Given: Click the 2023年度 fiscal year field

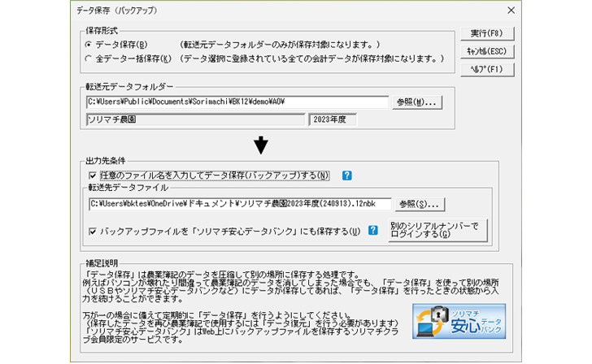Looking at the screenshot, I should coord(333,119).
